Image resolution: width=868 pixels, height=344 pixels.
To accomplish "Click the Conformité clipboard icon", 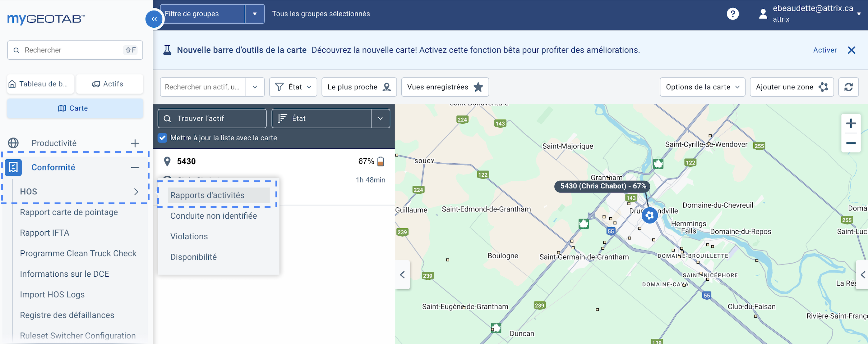I will [13, 167].
